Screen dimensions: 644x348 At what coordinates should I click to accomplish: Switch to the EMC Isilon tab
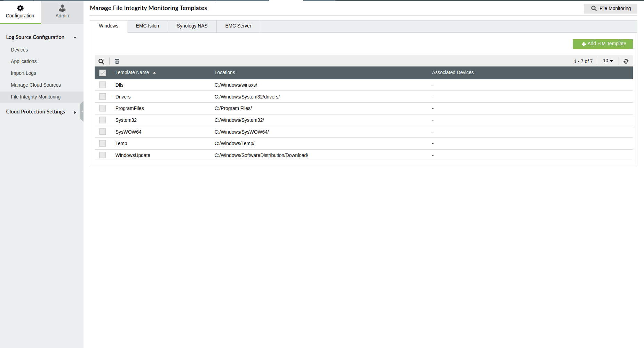tap(147, 26)
